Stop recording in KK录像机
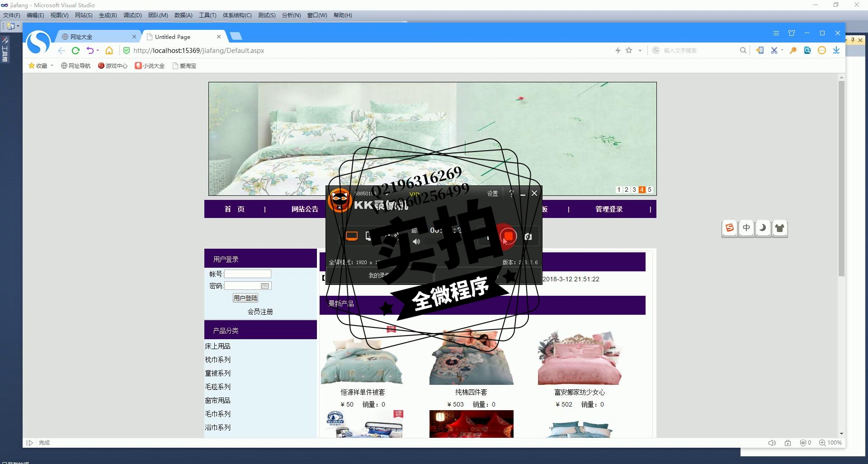This screenshot has height=464, width=868. pos(509,236)
